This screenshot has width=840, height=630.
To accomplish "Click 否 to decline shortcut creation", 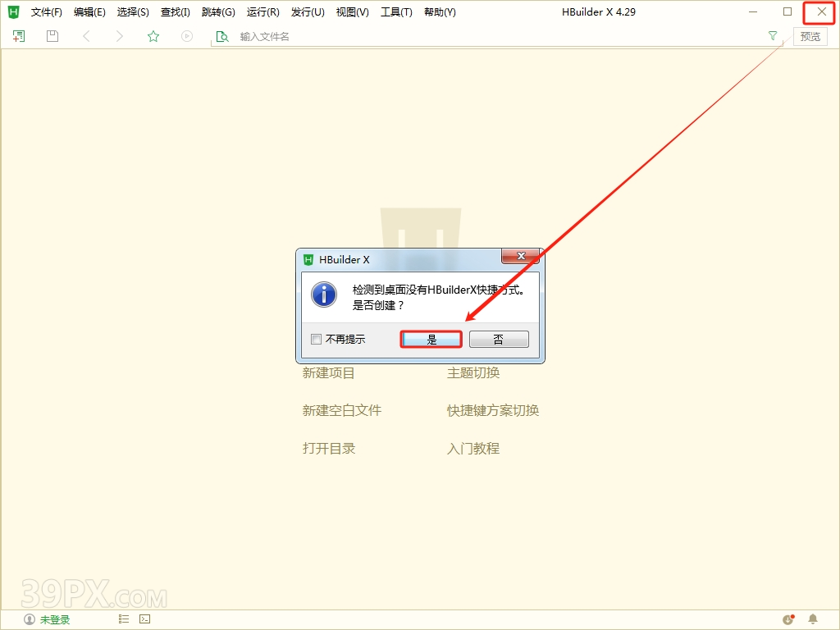I will click(x=499, y=339).
